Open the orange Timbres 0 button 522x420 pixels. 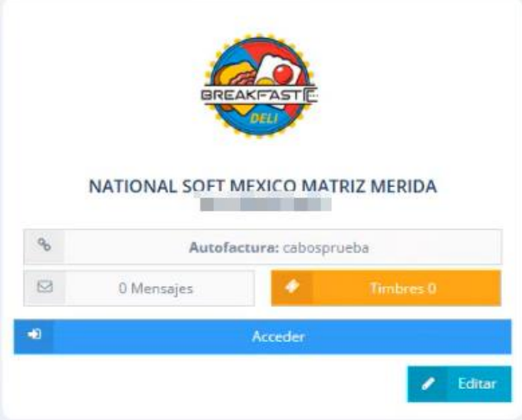pyautogui.click(x=386, y=288)
